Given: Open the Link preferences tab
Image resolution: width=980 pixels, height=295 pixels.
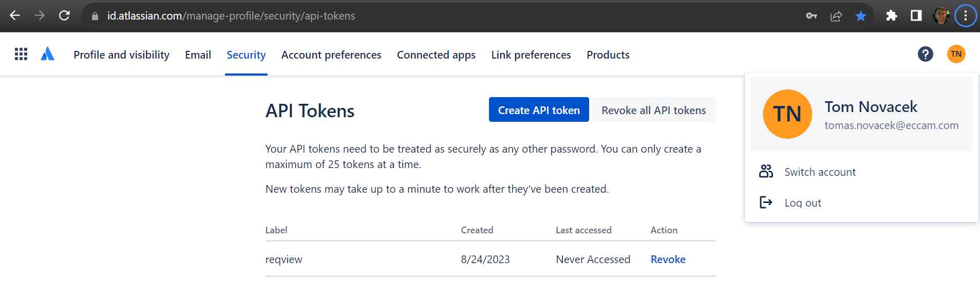Looking at the screenshot, I should pos(531,55).
